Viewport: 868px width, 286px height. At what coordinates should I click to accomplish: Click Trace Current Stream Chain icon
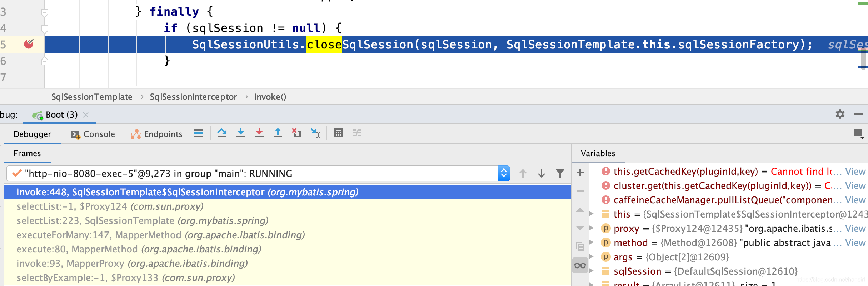[x=357, y=133]
